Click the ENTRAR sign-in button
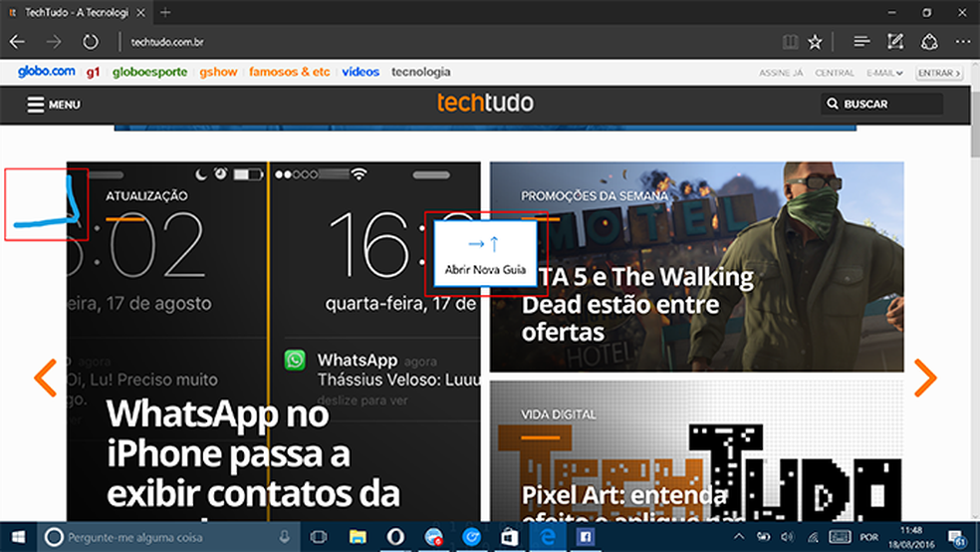 pos(939,73)
